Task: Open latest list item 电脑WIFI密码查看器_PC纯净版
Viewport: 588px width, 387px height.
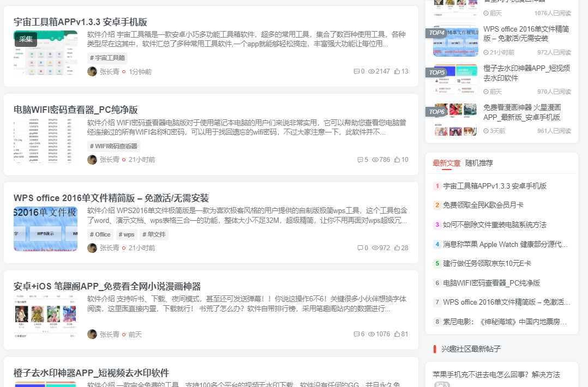Action: 491,283
